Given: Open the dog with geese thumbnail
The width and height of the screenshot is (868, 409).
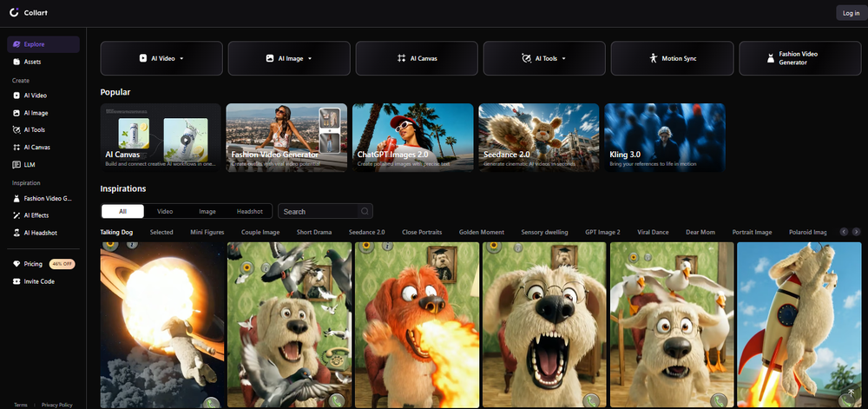Looking at the screenshot, I should [672, 325].
